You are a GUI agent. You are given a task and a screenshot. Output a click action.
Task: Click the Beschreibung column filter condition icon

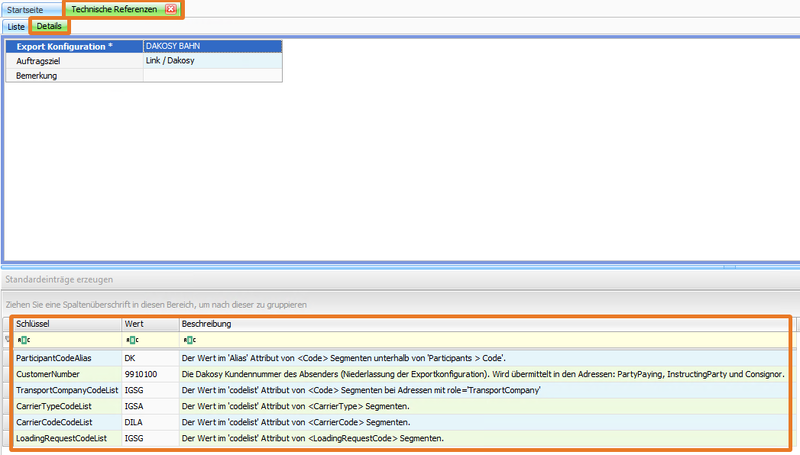tap(189, 340)
